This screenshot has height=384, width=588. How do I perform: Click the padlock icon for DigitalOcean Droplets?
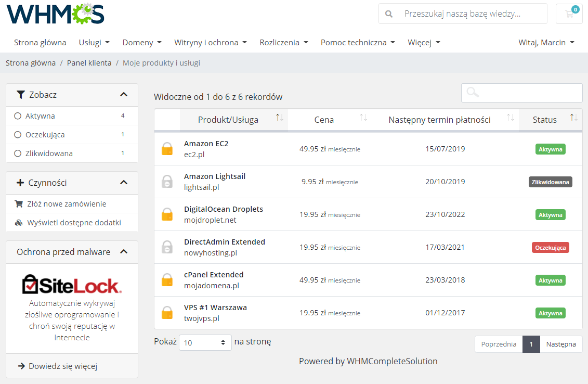(167, 214)
